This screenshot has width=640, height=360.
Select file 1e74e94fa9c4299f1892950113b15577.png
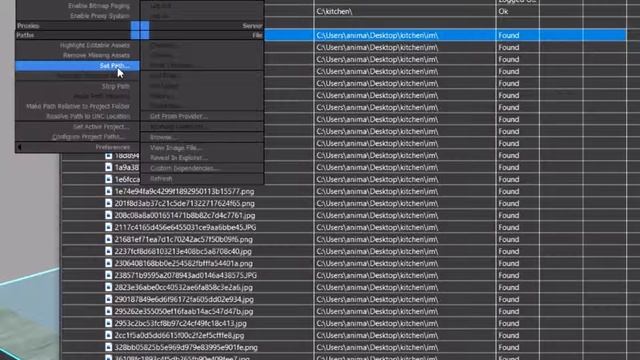pos(184,191)
